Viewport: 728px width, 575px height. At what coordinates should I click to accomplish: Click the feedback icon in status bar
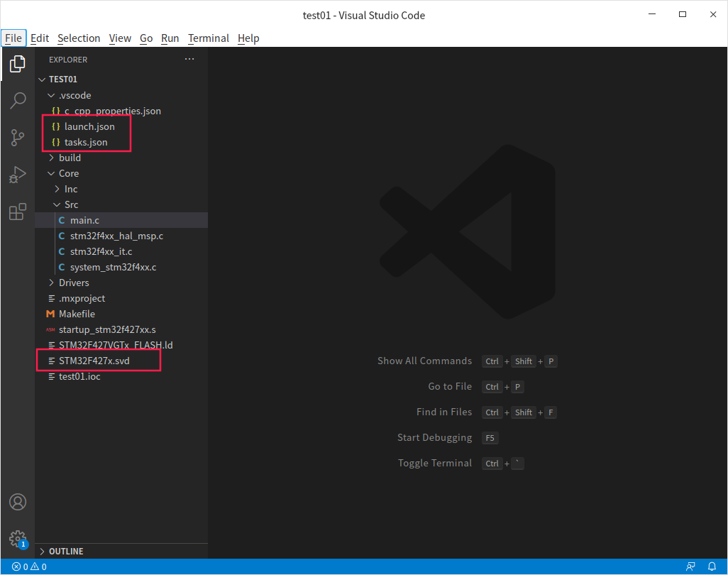pyautogui.click(x=691, y=566)
